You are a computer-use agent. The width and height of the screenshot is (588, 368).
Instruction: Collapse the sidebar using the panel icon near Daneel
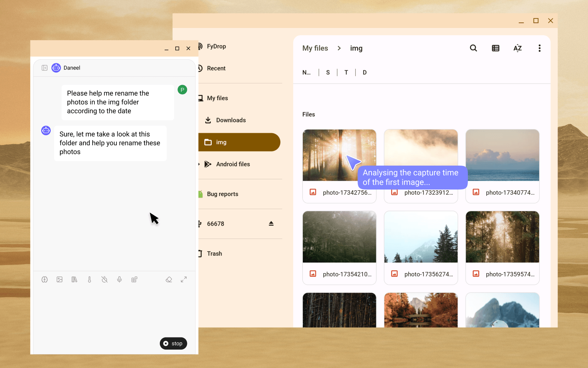coord(44,68)
